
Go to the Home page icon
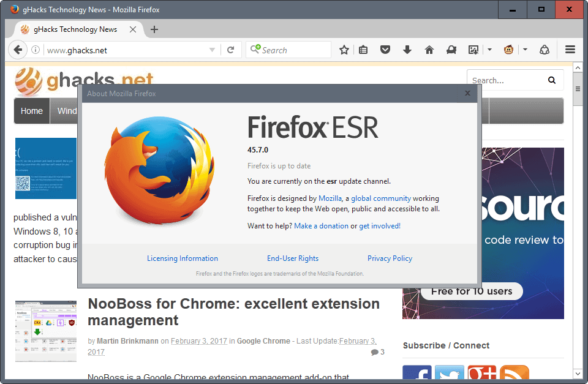click(429, 50)
